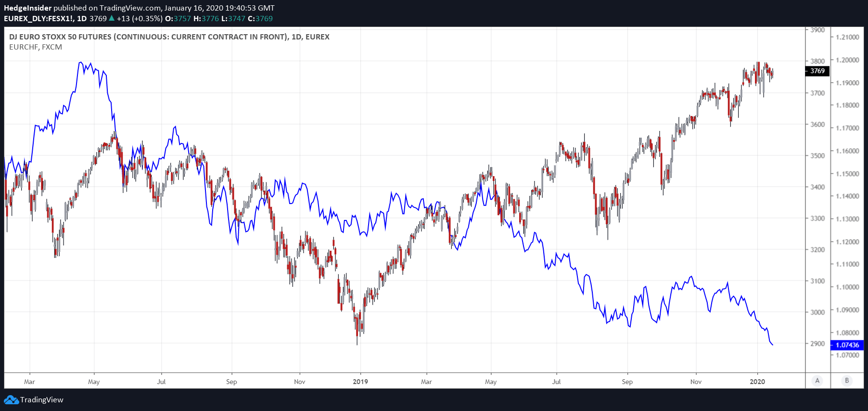The height and width of the screenshot is (411, 868).
Task: Click the 'May' label between Mar and Jul 2019
Action: [x=491, y=382]
